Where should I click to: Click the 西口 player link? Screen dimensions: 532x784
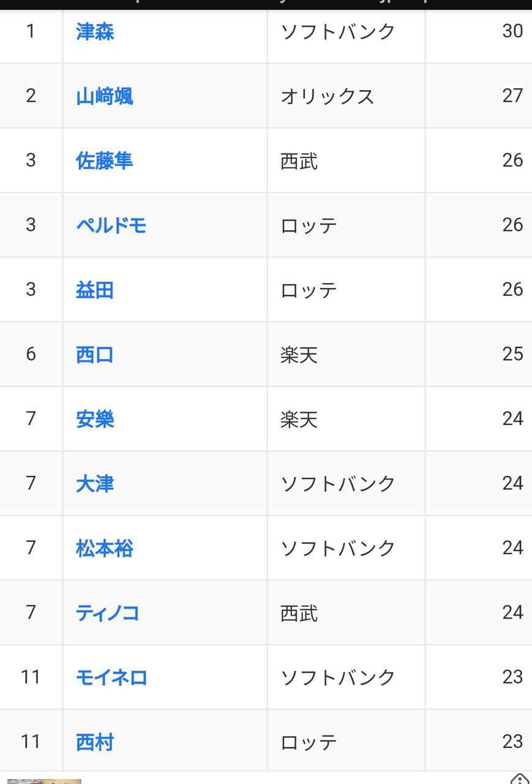tap(95, 355)
